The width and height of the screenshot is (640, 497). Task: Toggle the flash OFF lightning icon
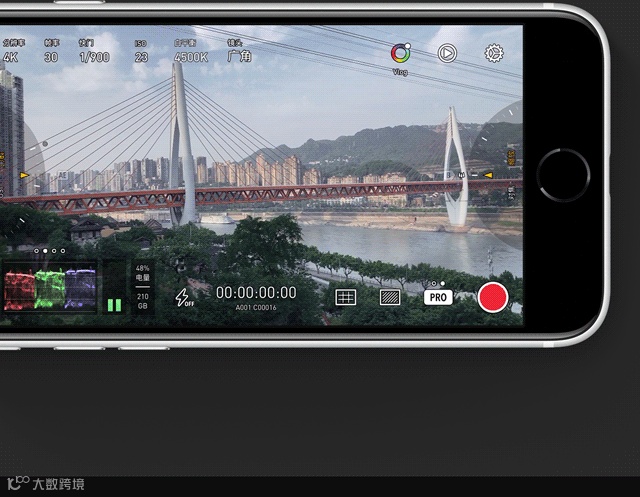(184, 297)
